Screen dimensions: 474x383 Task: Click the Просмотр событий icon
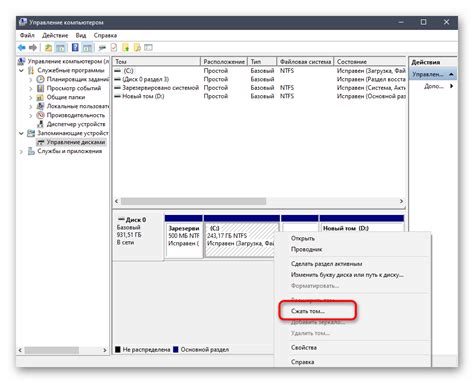(x=40, y=88)
